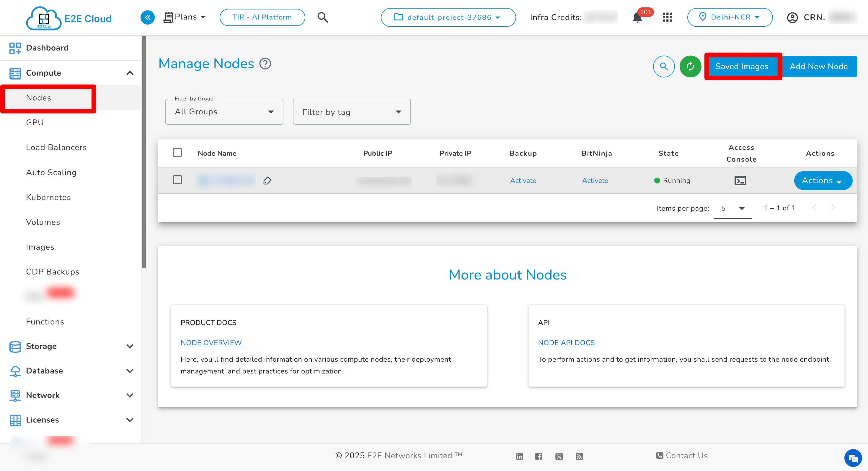
Task: Click the Running status text
Action: (x=676, y=180)
